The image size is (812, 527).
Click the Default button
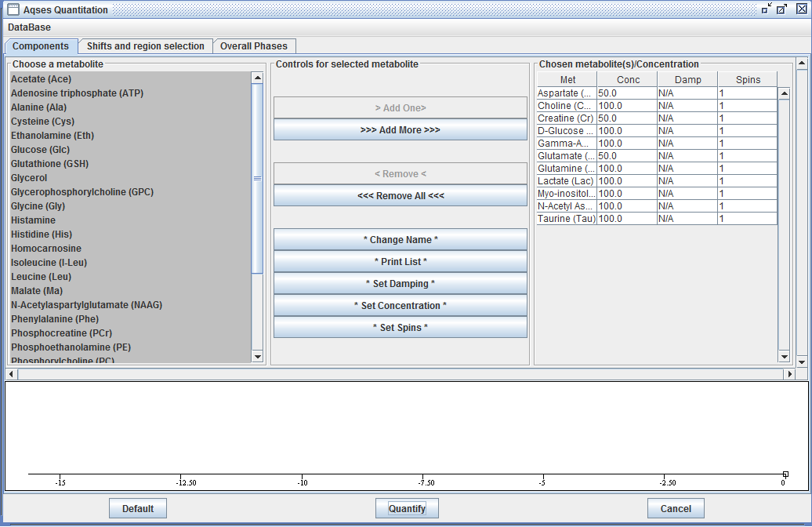[138, 508]
